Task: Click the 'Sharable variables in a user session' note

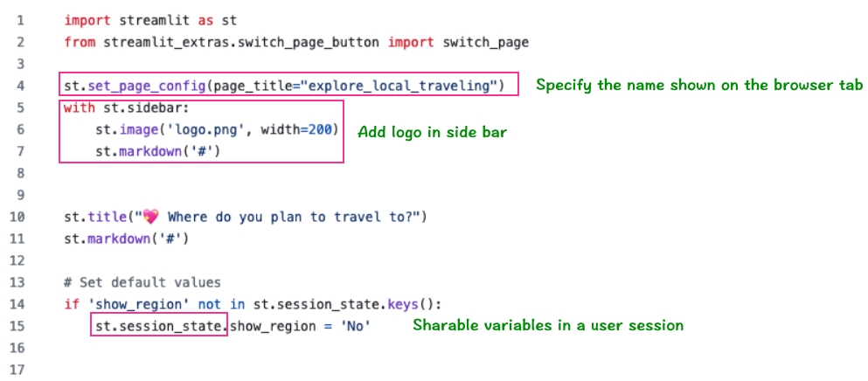Action: click(x=548, y=325)
